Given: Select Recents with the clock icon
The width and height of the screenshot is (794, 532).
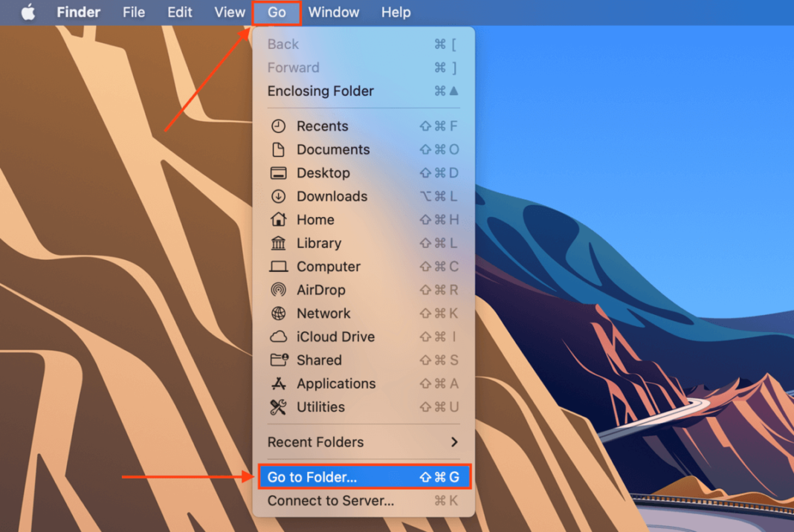Looking at the screenshot, I should 279,126.
